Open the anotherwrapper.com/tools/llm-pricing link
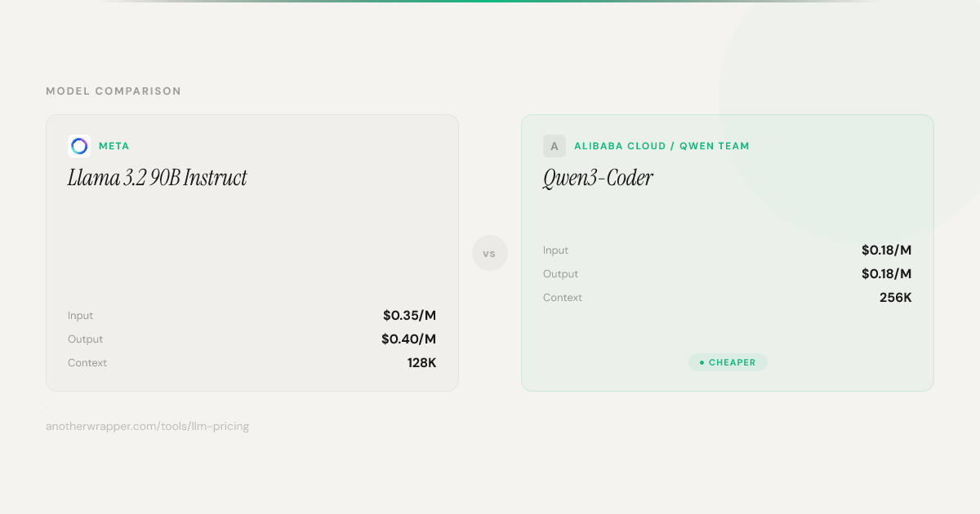The height and width of the screenshot is (514, 980). click(147, 426)
